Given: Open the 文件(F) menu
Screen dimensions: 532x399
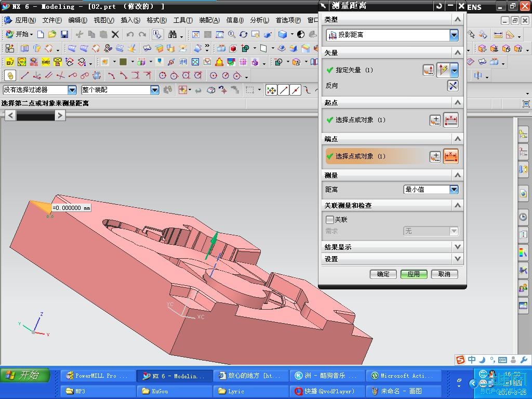Looking at the screenshot, I should point(52,20).
